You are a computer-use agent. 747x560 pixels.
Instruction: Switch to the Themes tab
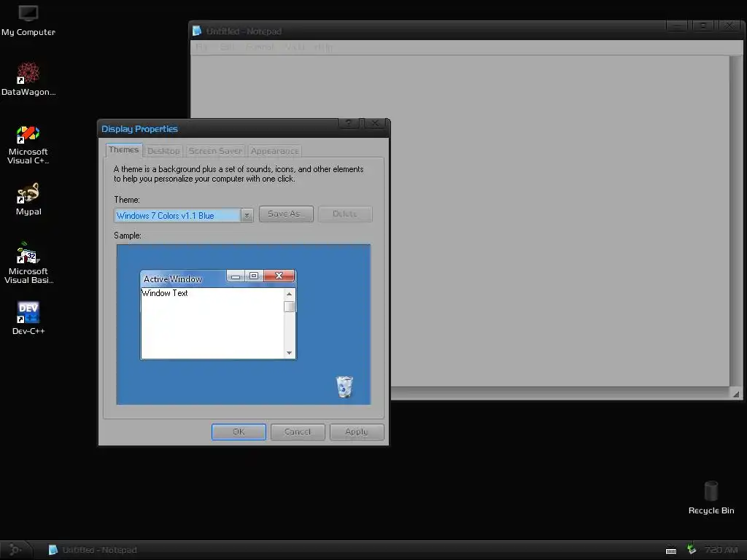[x=124, y=150]
